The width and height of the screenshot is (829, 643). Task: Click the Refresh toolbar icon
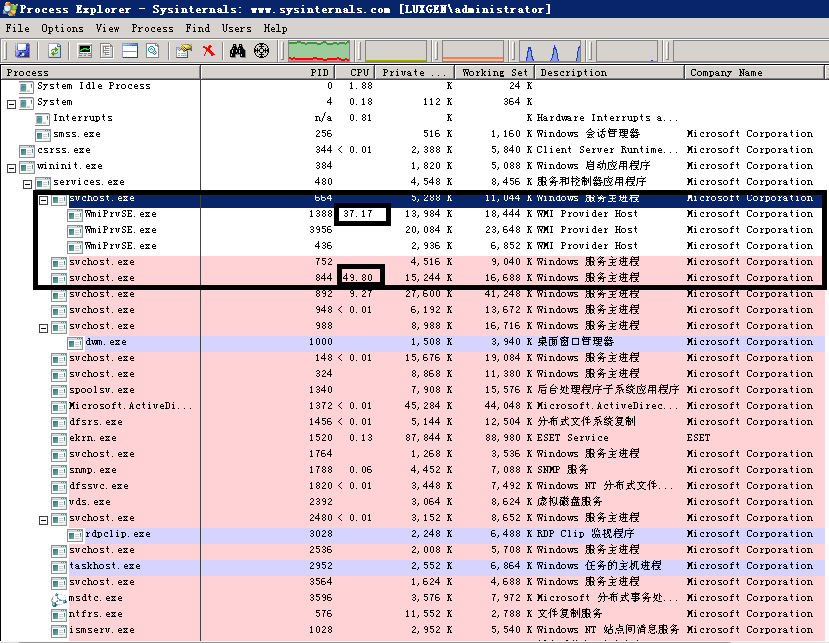54,50
